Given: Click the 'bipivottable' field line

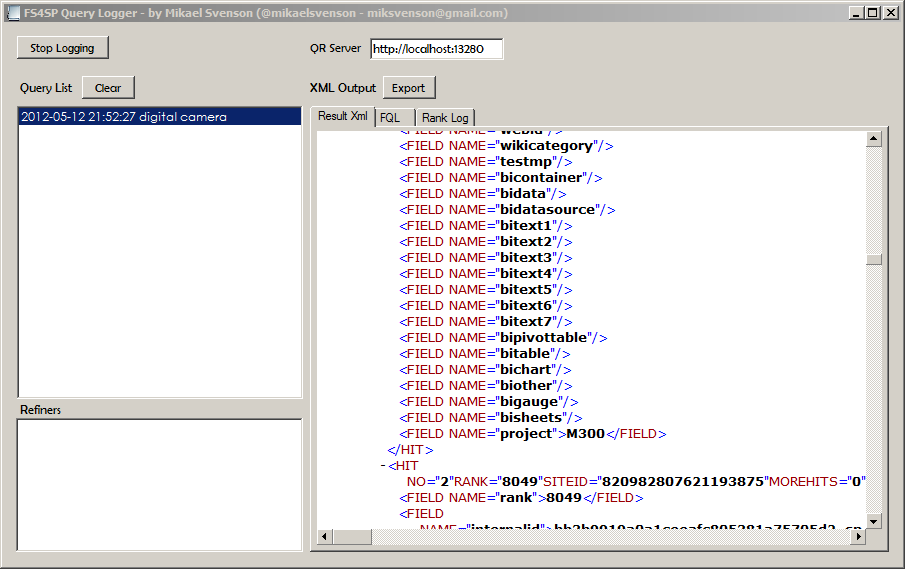Looking at the screenshot, I should (x=503, y=338).
